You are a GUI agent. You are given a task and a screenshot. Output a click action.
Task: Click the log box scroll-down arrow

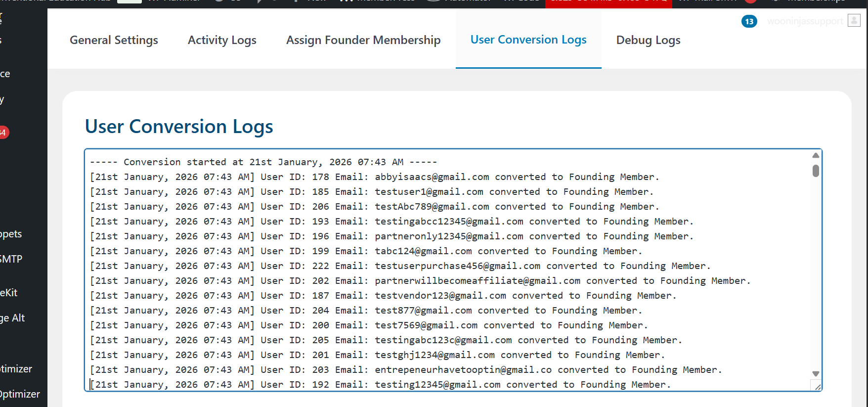tap(816, 374)
